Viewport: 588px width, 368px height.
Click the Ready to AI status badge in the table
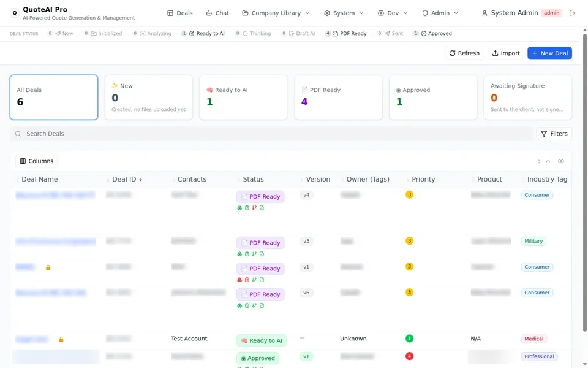262,340
